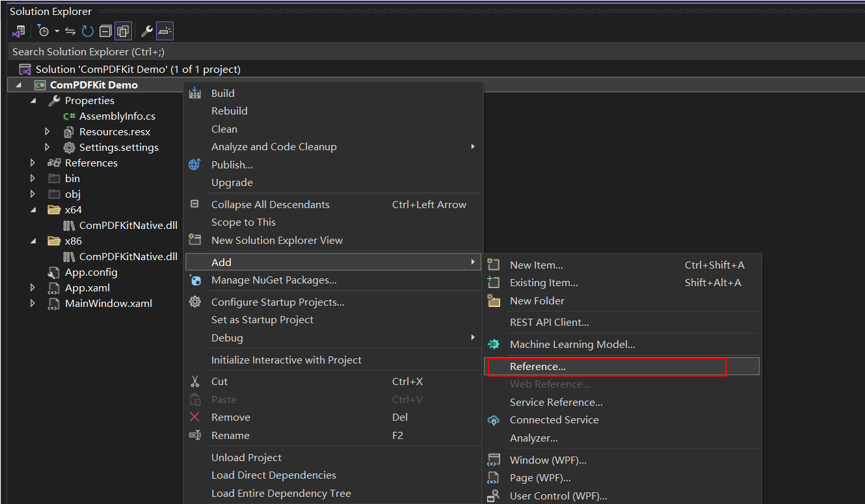Viewport: 865px width, 504px height.
Task: Choose Load Direct Dependencies
Action: coord(274,475)
